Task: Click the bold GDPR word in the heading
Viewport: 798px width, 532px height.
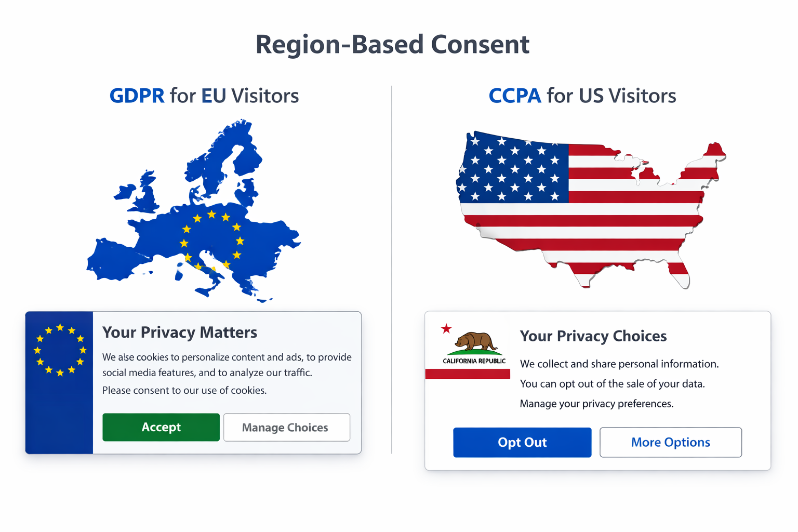Action: 137,96
